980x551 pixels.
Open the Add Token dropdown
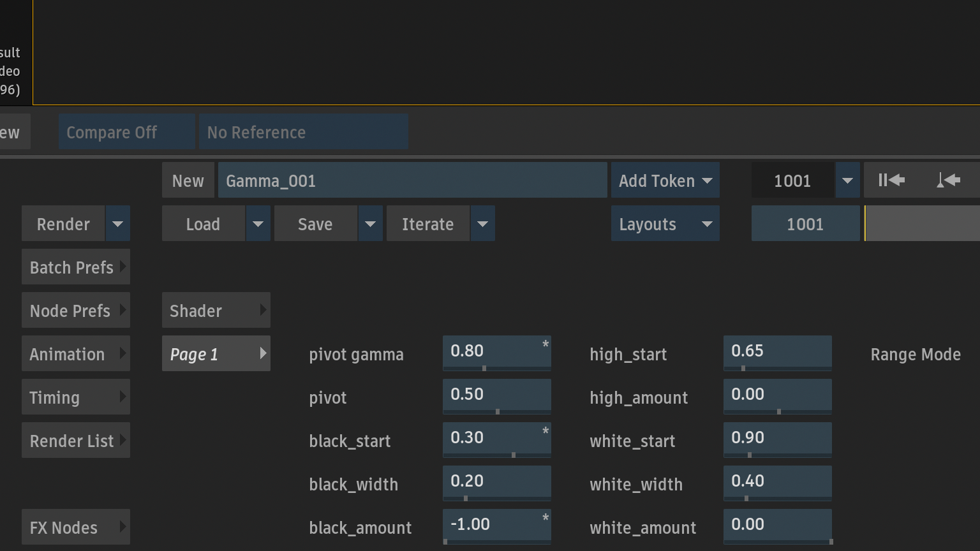tap(665, 180)
